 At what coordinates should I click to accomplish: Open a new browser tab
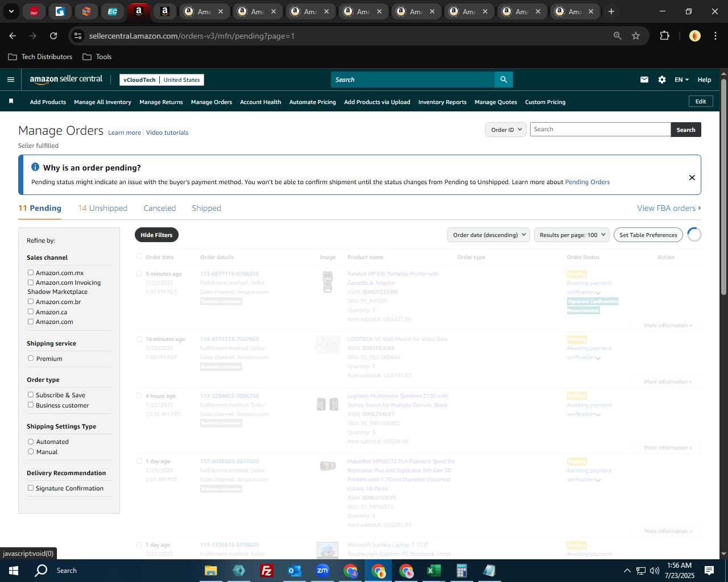(611, 11)
